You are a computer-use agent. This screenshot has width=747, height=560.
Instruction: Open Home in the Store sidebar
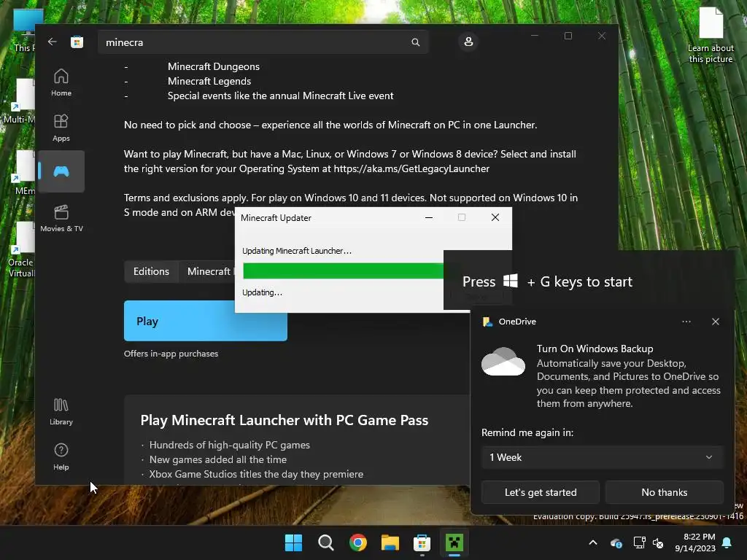tap(61, 82)
